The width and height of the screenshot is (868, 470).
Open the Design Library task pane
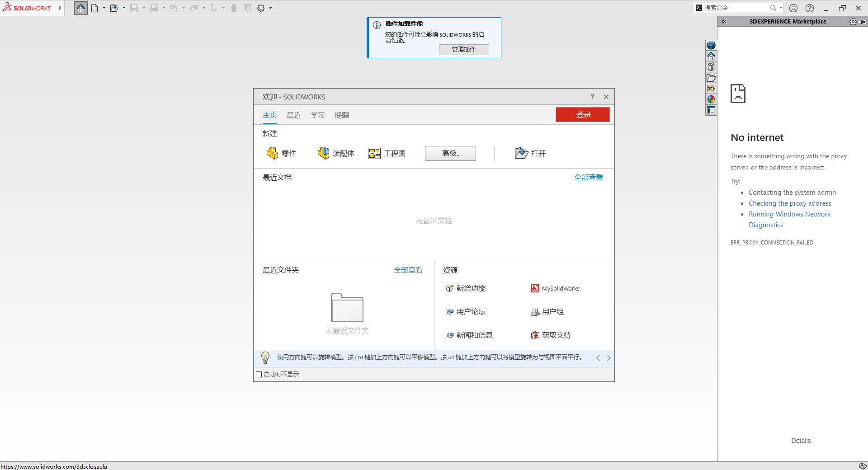tap(711, 66)
